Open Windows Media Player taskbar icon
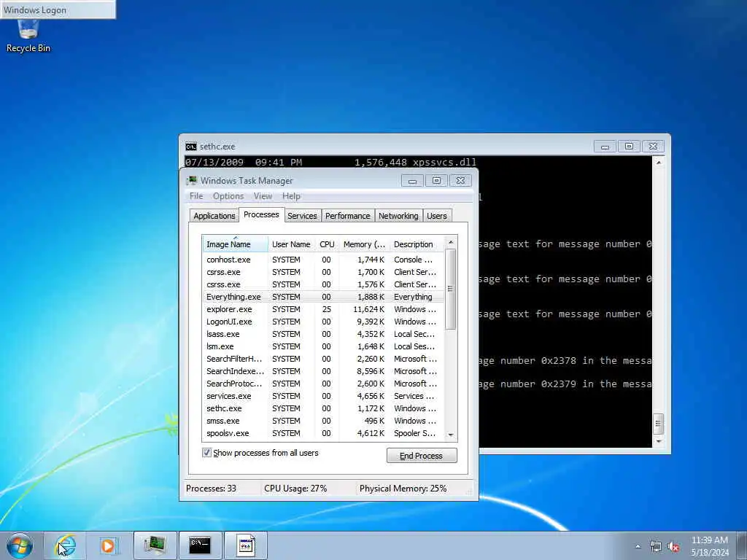This screenshot has width=747, height=560. [x=108, y=545]
